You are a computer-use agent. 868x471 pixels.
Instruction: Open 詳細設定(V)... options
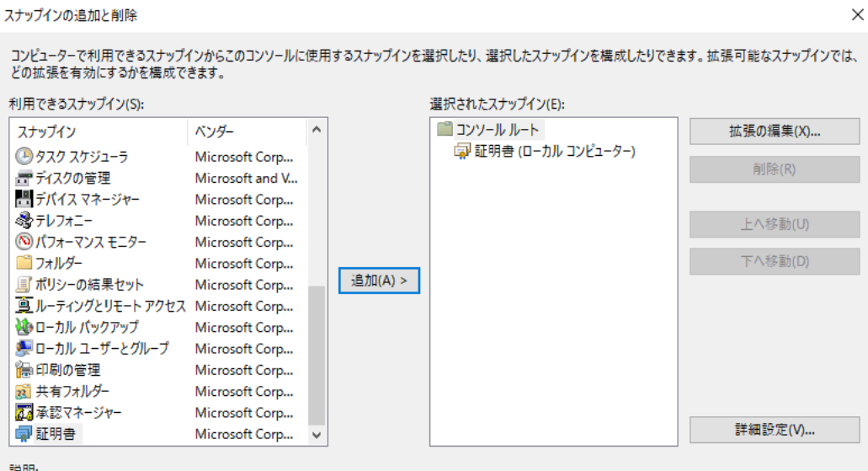point(774,430)
